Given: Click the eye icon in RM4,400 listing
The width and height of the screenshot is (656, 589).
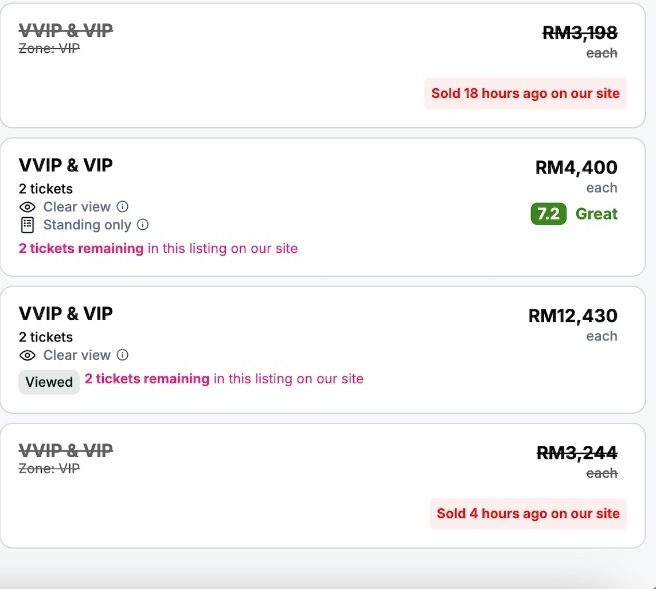Looking at the screenshot, I should (28, 207).
